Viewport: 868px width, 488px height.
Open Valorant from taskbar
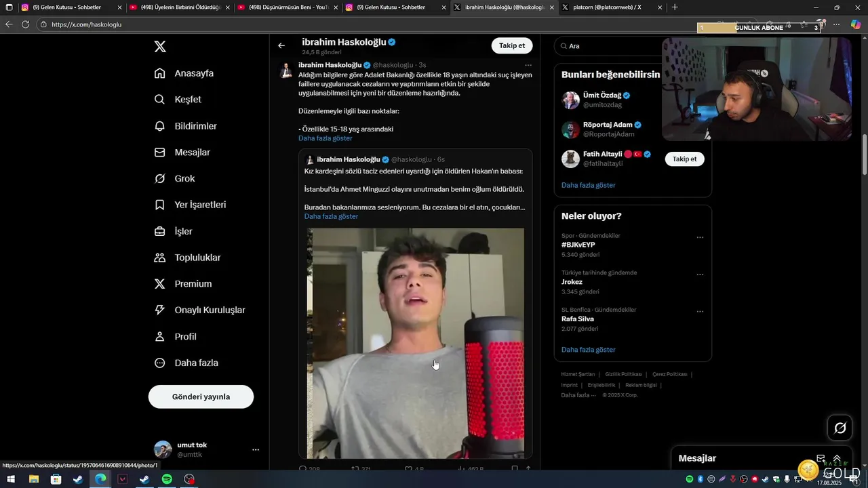pyautogui.click(x=122, y=479)
